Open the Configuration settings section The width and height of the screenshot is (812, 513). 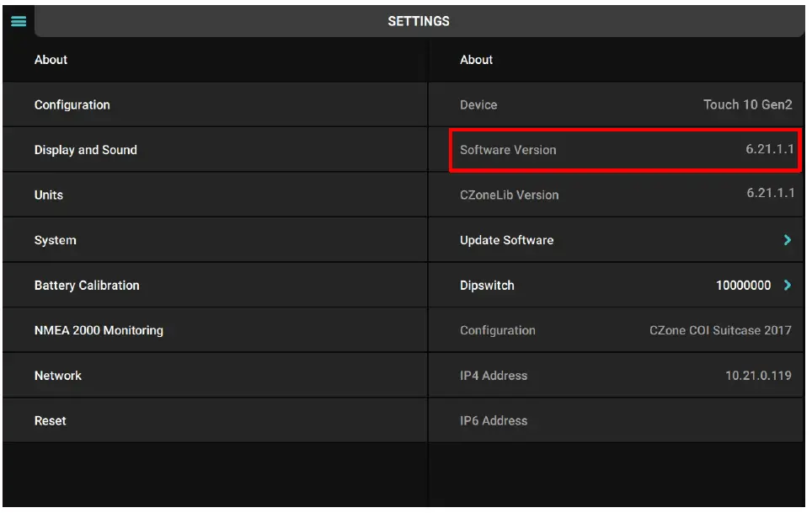[215, 105]
